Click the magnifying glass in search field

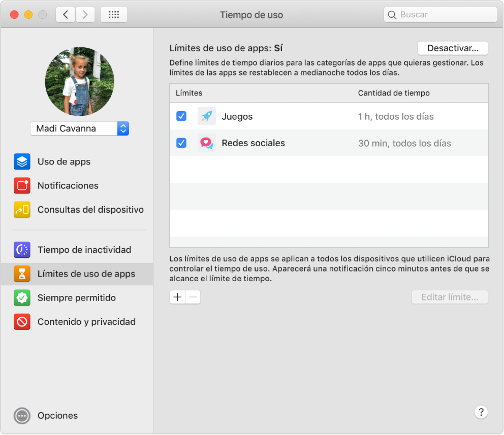(392, 15)
